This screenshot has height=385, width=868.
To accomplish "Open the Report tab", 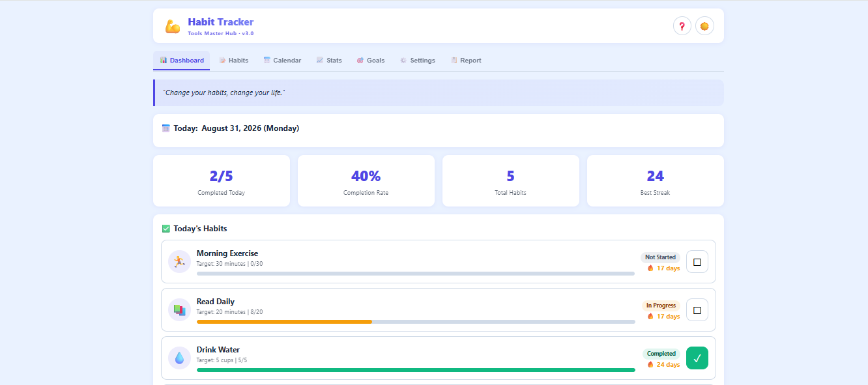I will click(x=466, y=61).
